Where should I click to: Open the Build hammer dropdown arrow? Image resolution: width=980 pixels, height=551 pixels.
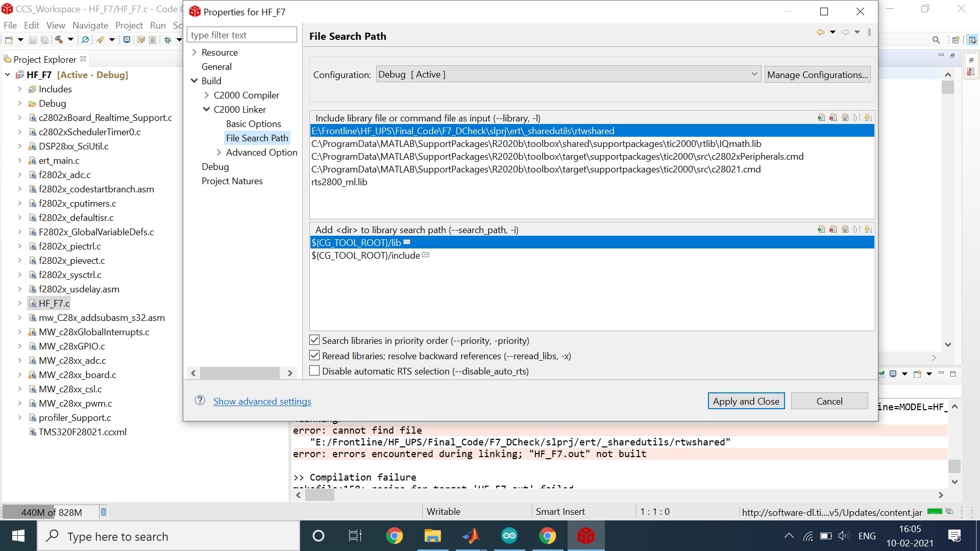click(x=71, y=40)
